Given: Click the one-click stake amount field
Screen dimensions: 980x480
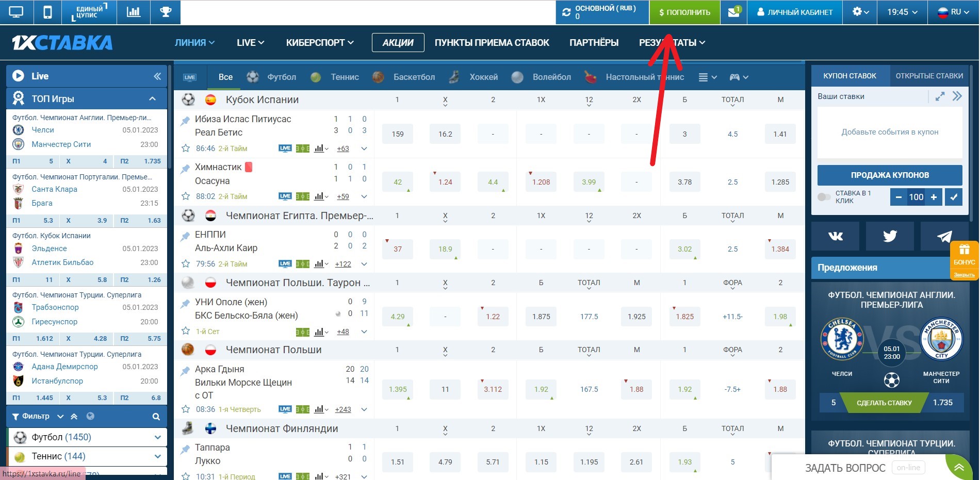Looking at the screenshot, I should 916,197.
